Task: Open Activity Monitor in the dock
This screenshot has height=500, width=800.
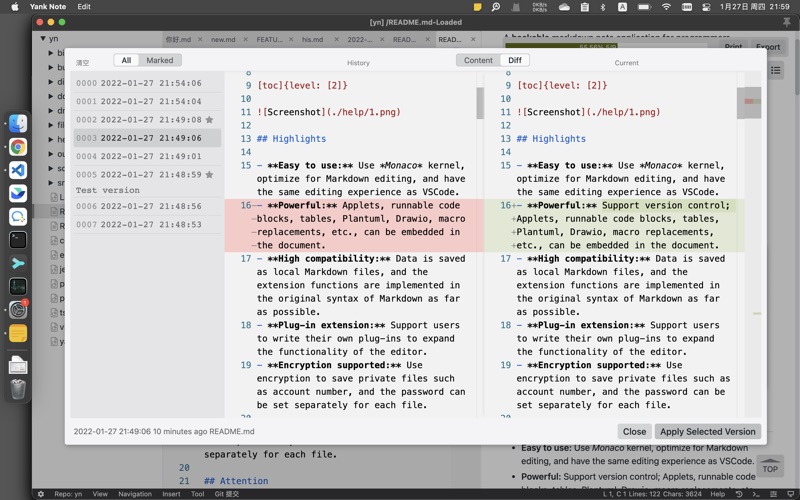Action: pos(18,286)
